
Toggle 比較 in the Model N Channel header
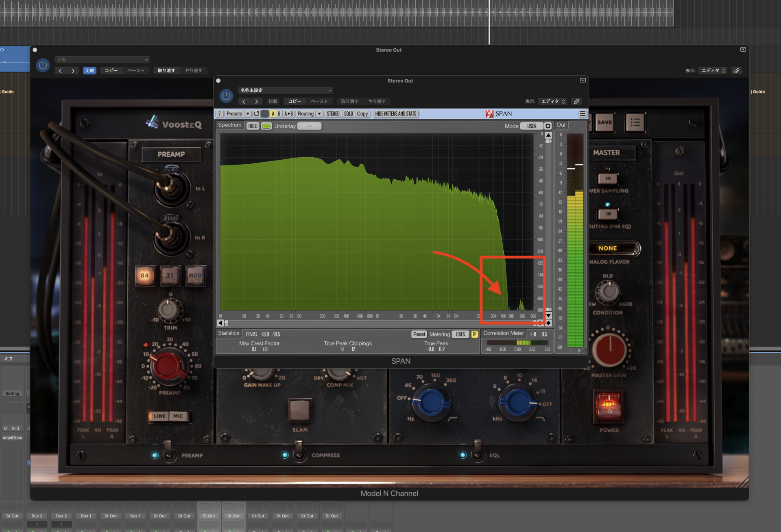click(x=89, y=71)
